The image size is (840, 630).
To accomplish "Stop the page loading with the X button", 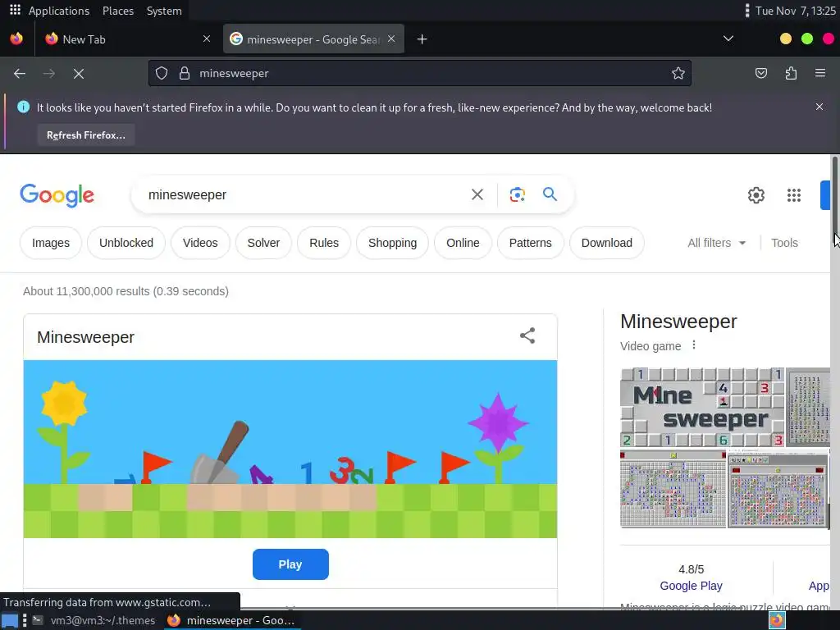I will (x=79, y=73).
